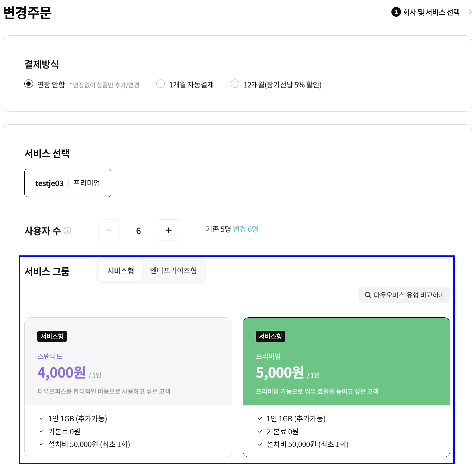Screen dimensions: 476x464
Task: Select testje03 프리미엄 service box
Action: [68, 183]
